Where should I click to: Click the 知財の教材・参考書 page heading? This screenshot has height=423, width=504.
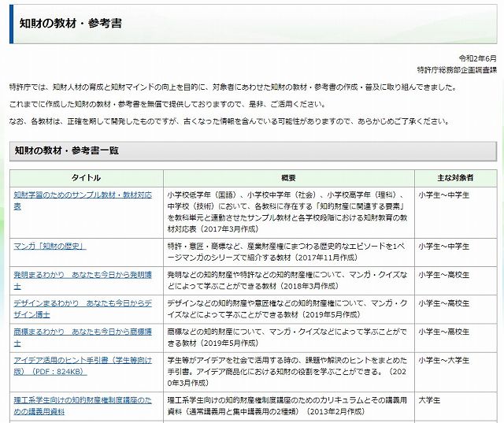coord(71,24)
